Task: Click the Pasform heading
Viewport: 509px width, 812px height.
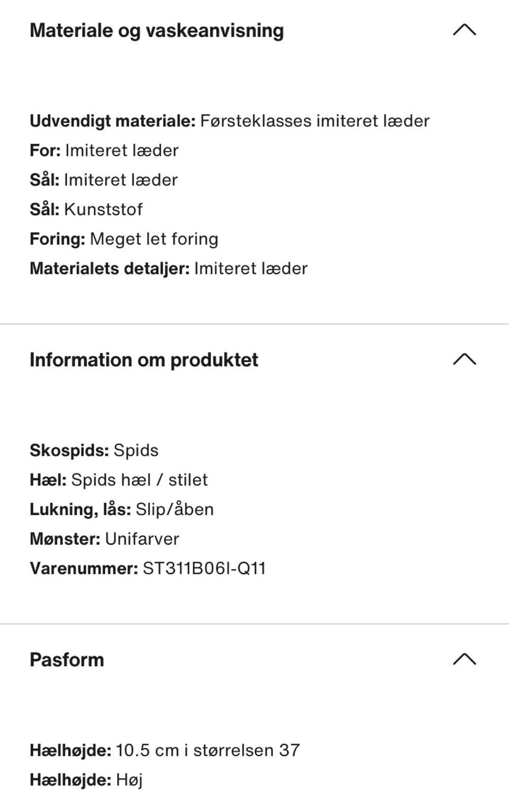Action: pos(67,660)
